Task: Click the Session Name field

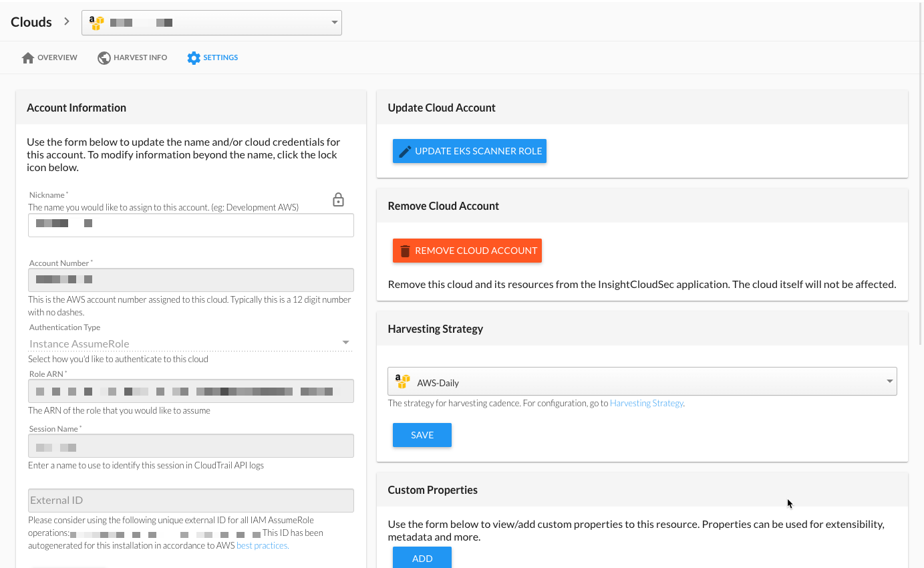Action: (x=190, y=446)
